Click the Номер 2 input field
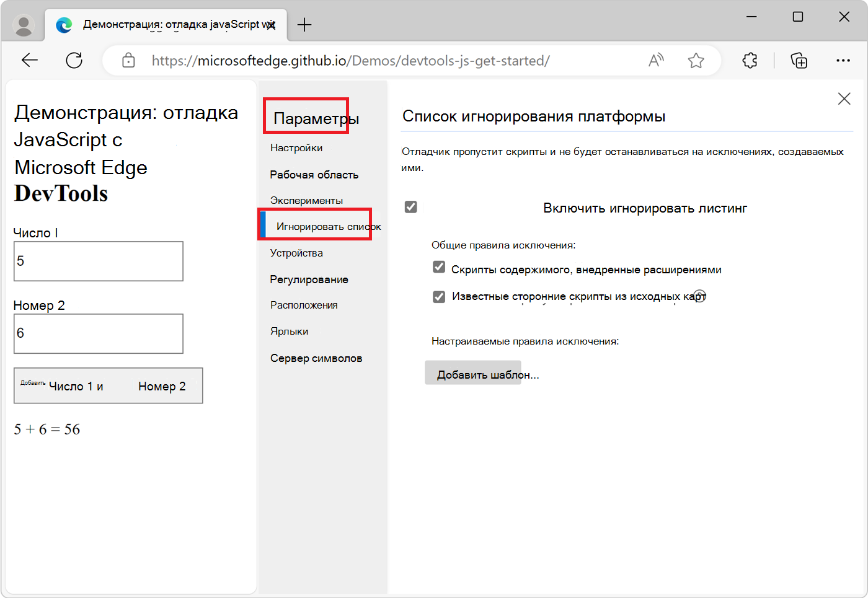This screenshot has width=868, height=598. tap(99, 334)
